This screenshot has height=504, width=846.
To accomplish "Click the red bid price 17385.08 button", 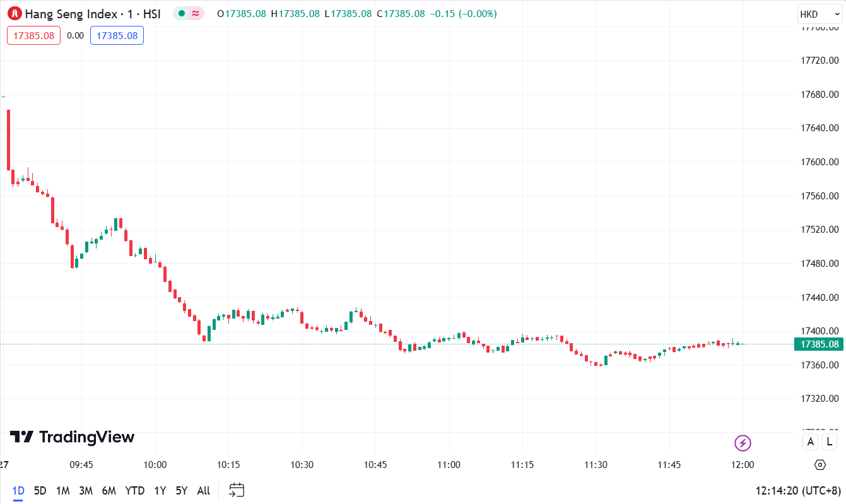I will 33,35.
